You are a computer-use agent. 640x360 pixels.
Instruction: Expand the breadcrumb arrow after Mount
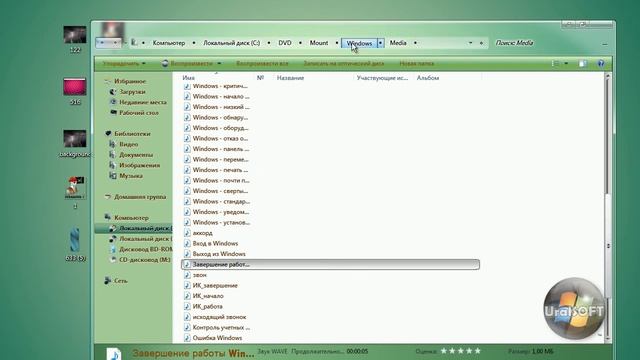[x=337, y=43]
